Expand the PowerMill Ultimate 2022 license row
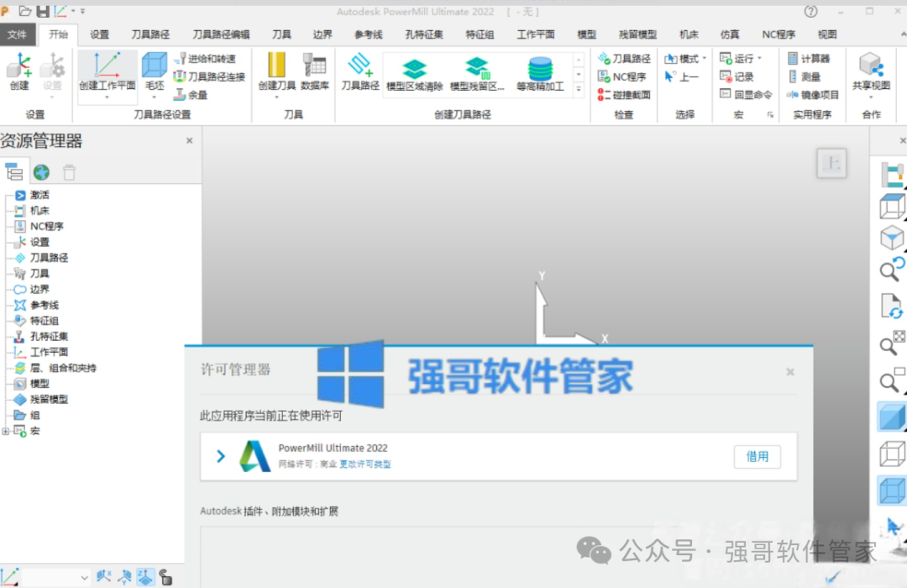This screenshot has width=907, height=588. 220,456
